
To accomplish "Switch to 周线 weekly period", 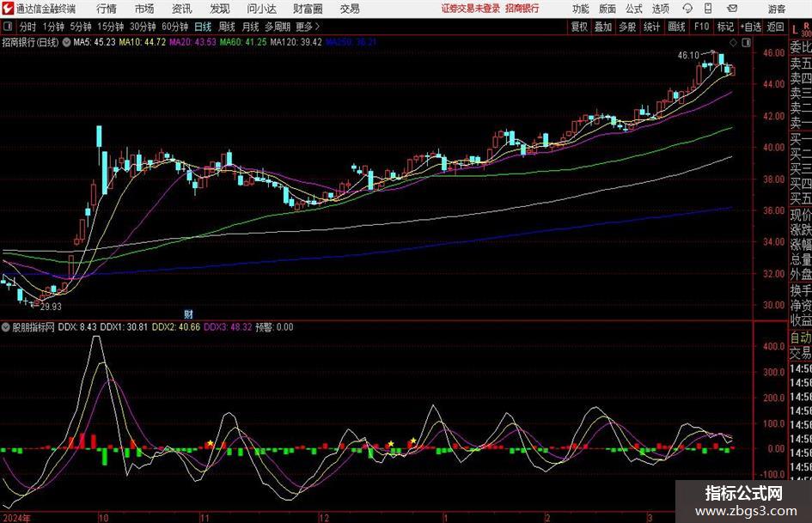I will (x=226, y=27).
